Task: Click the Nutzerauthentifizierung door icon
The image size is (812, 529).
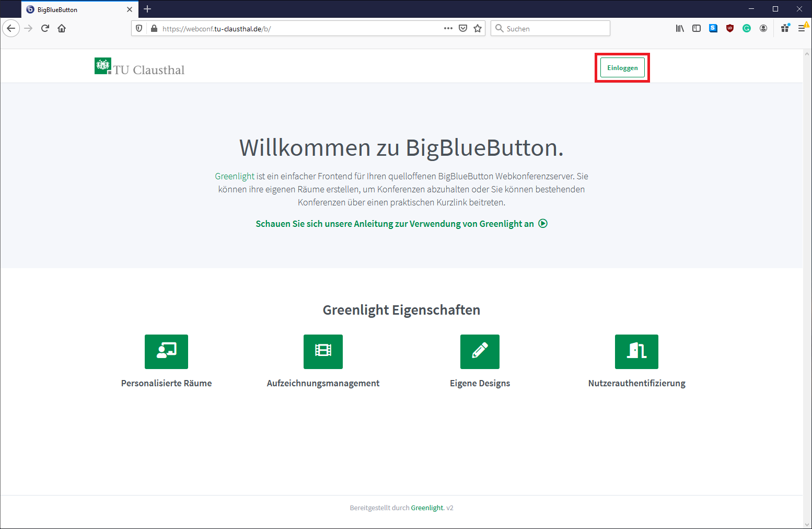Action: pos(636,351)
